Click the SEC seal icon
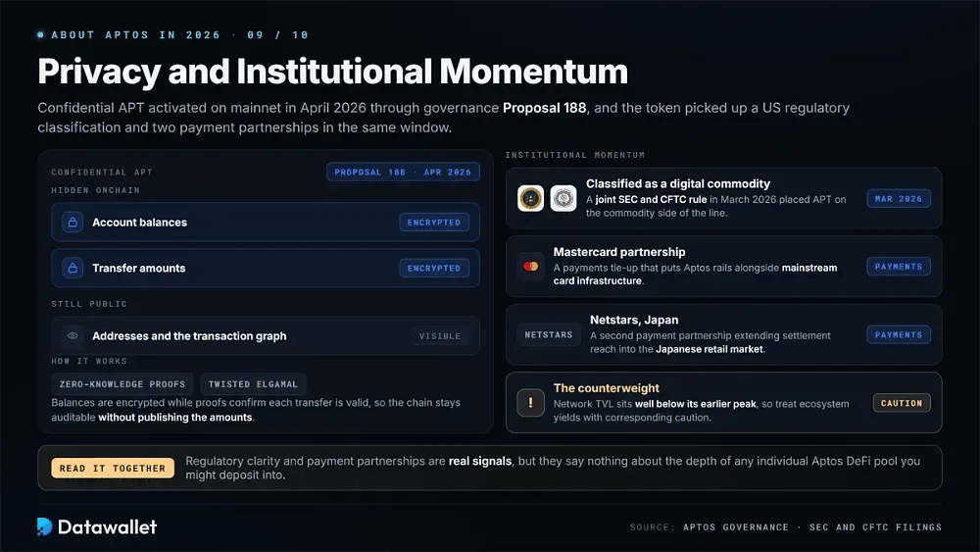 click(x=530, y=199)
